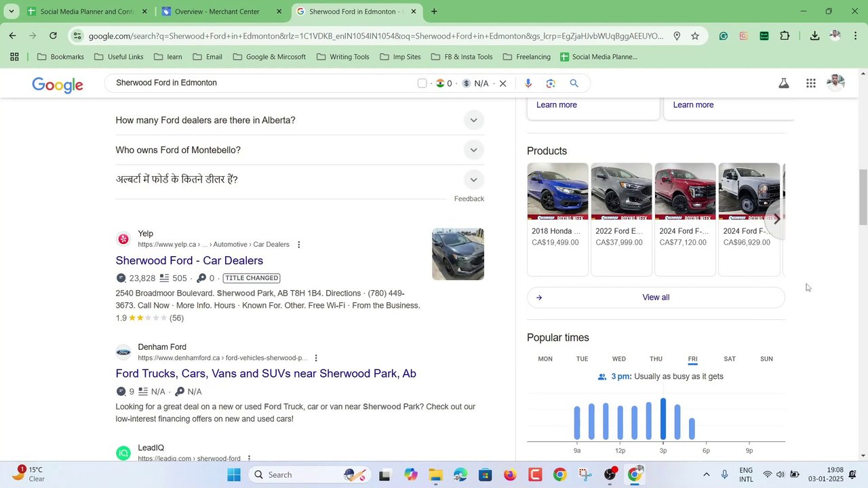Reload the current page
868x488 pixels.
pos(53,35)
